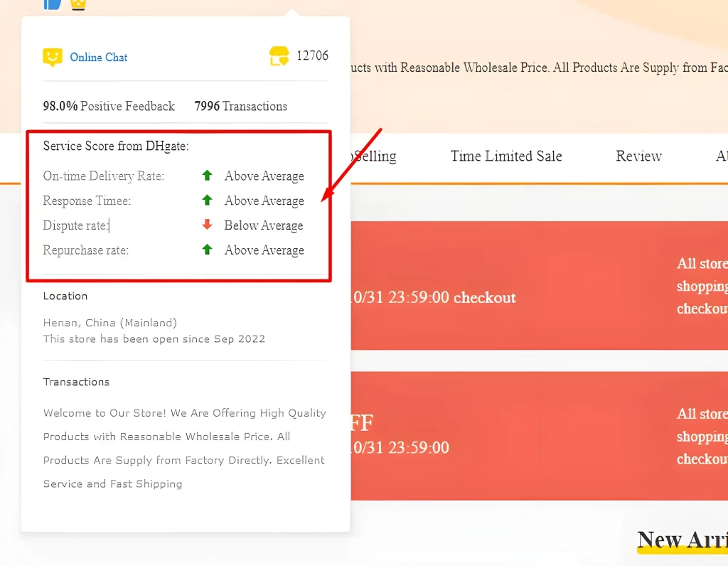Click the Transactions section heading
The image size is (728, 566).
click(76, 382)
